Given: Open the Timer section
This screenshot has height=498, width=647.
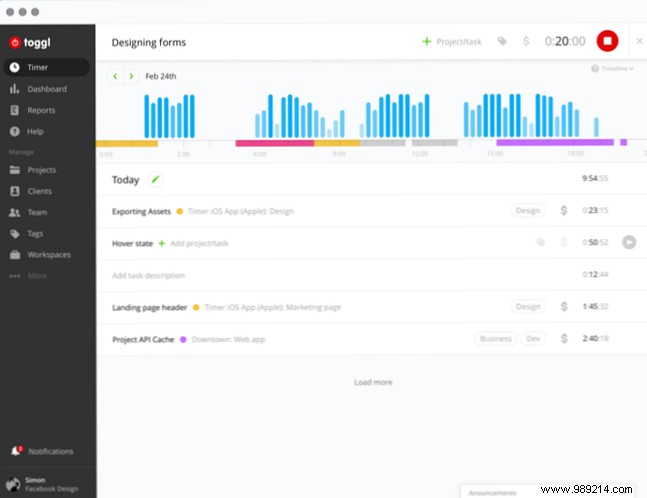Looking at the screenshot, I should 46,67.
